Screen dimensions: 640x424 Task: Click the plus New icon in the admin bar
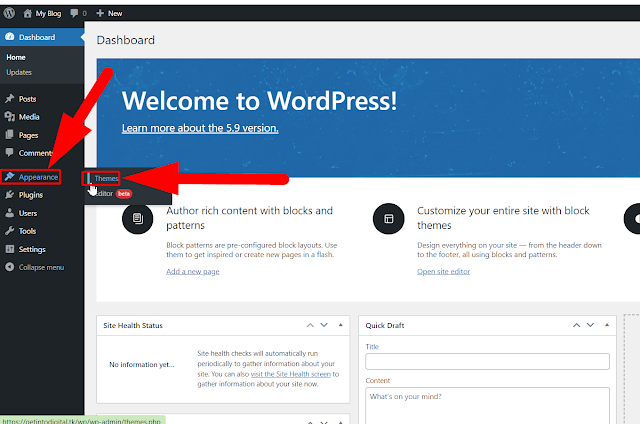[100, 13]
